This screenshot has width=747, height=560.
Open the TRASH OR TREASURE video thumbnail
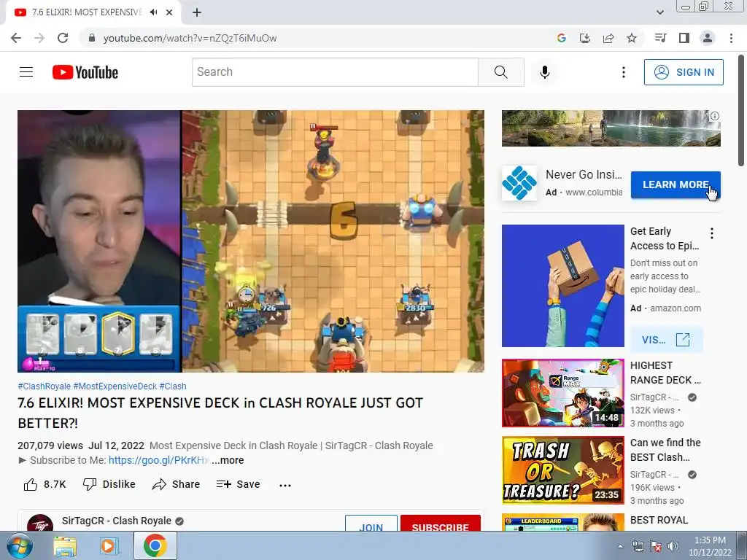(562, 470)
